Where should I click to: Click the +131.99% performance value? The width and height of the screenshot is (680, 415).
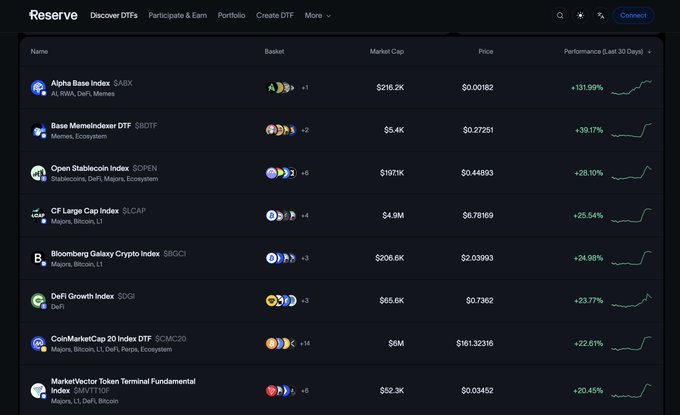pos(587,88)
